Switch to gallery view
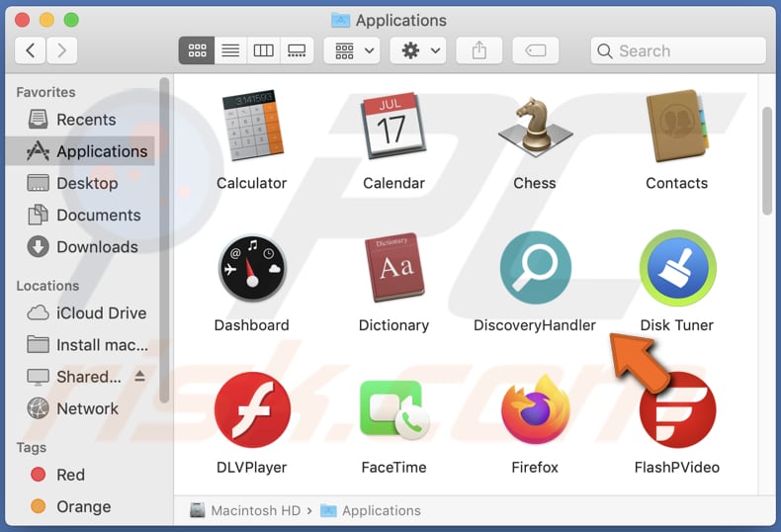Image resolution: width=781 pixels, height=532 pixels. (x=297, y=50)
